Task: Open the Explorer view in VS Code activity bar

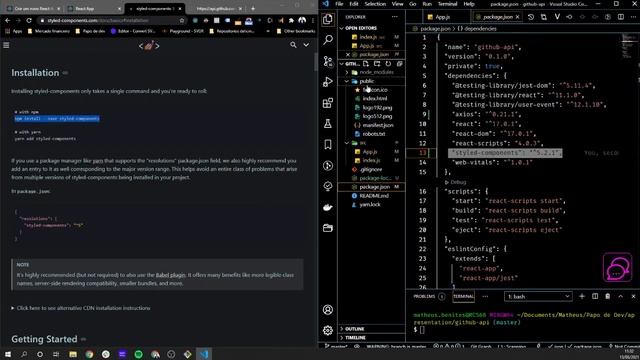Action: tap(328, 19)
